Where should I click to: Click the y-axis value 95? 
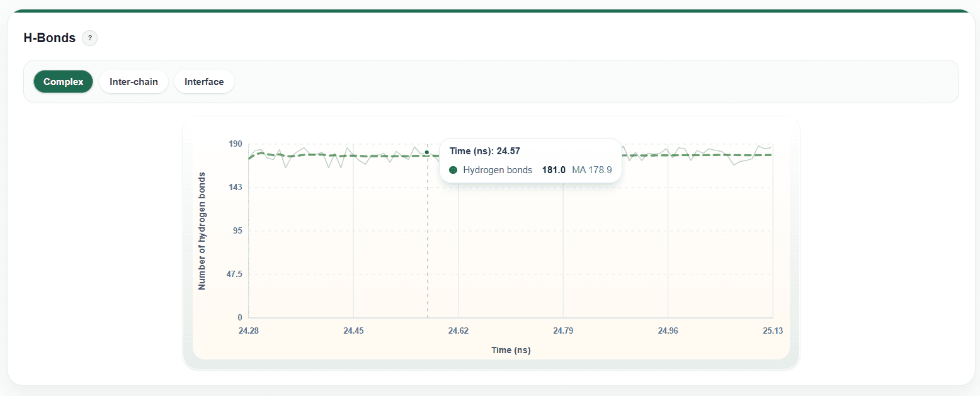click(237, 231)
